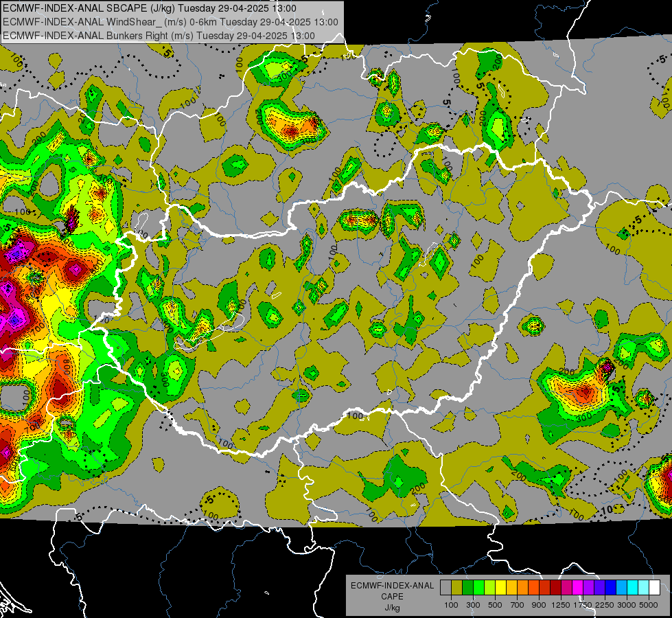Select the 1750 tick label under the colorbar
This screenshot has width=672, height=618.
coord(583,605)
